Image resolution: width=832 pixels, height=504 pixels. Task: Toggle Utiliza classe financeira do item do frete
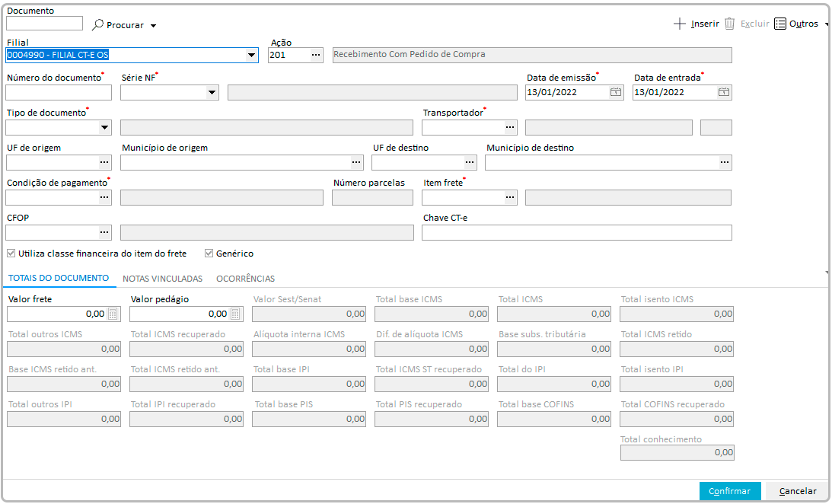click(x=11, y=254)
